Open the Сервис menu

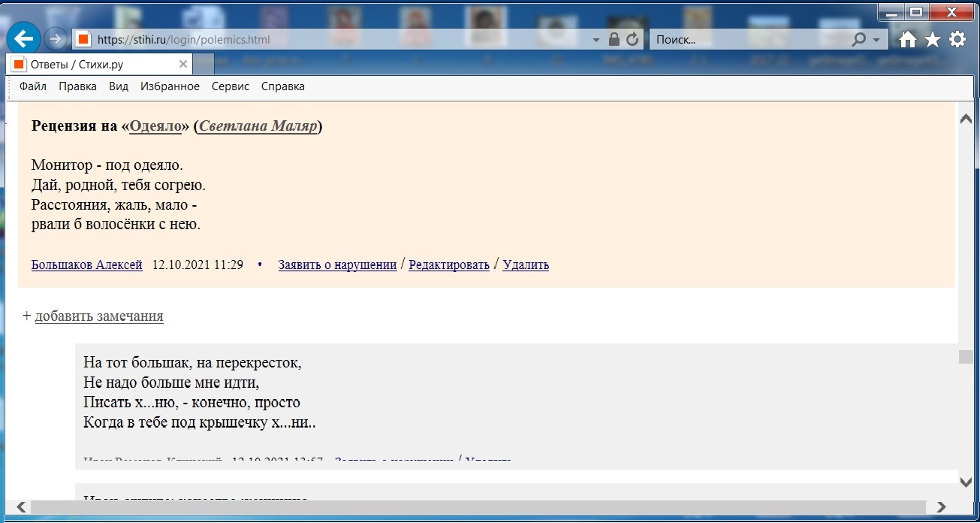coord(230,86)
